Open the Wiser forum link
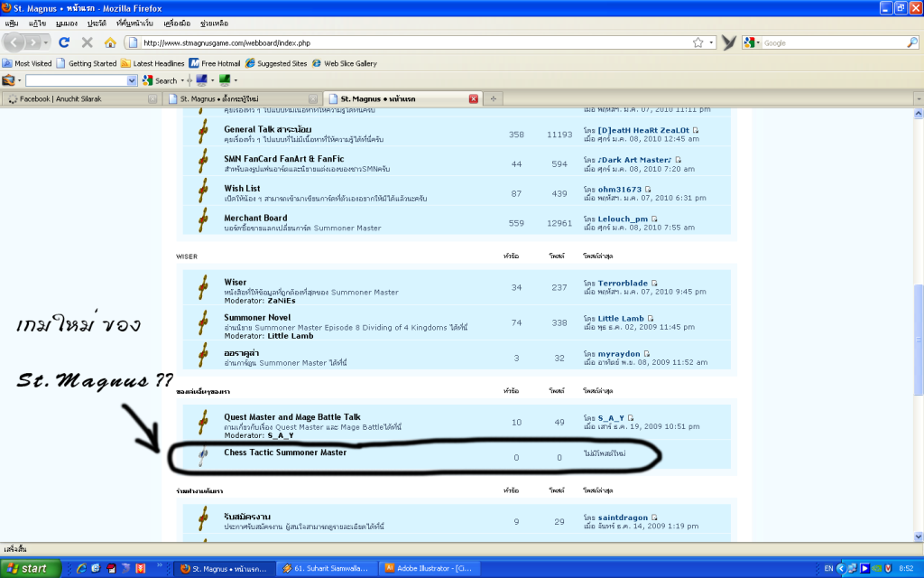This screenshot has height=578, width=924. click(236, 282)
